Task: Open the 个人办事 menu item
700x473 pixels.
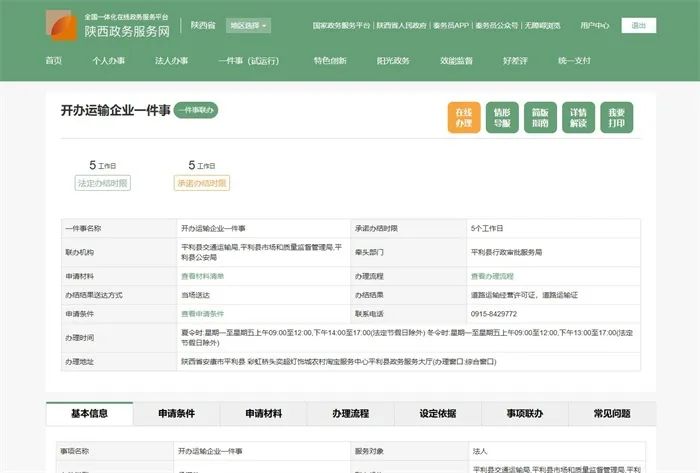Action: tap(109, 61)
